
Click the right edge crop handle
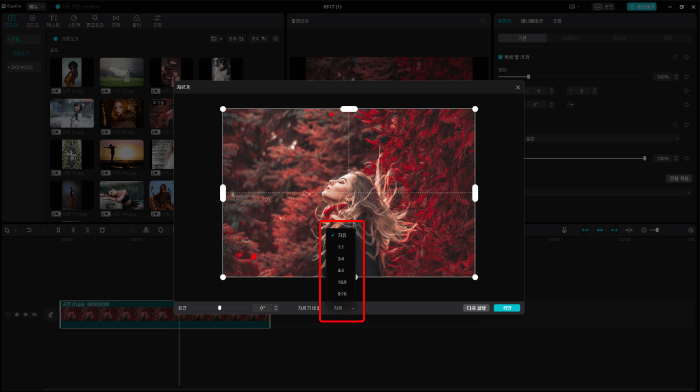point(475,193)
